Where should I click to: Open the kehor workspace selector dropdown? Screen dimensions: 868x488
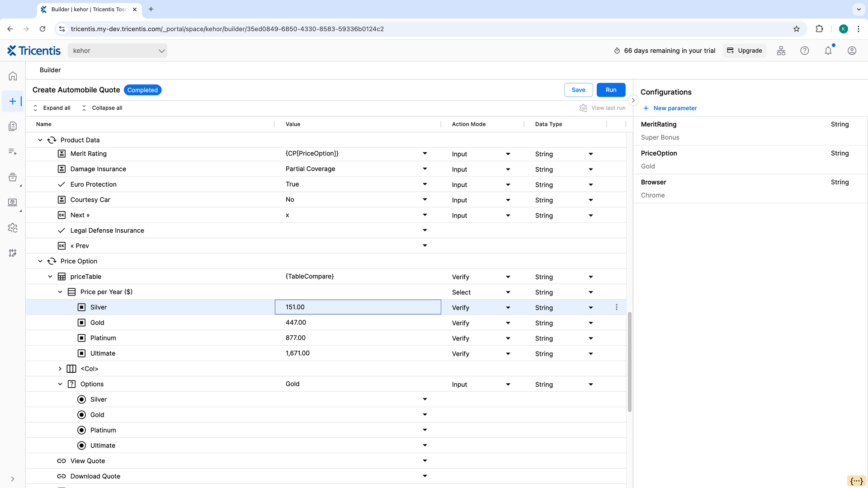click(117, 51)
